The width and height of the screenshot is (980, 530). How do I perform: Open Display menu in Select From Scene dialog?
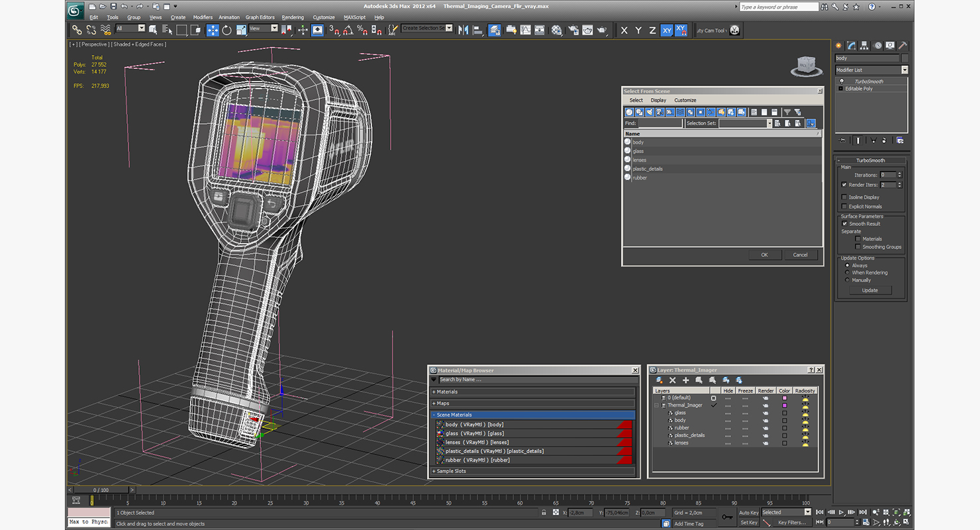(x=658, y=100)
